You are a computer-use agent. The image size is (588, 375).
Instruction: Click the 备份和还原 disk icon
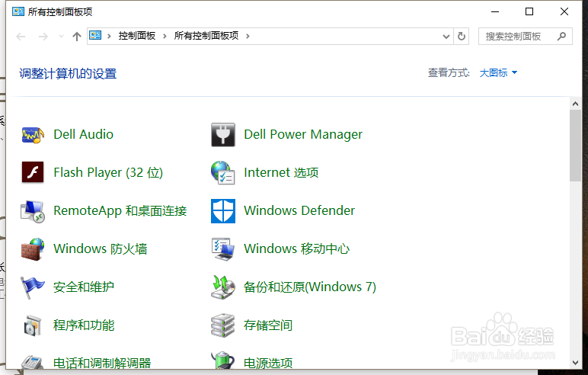click(x=223, y=287)
